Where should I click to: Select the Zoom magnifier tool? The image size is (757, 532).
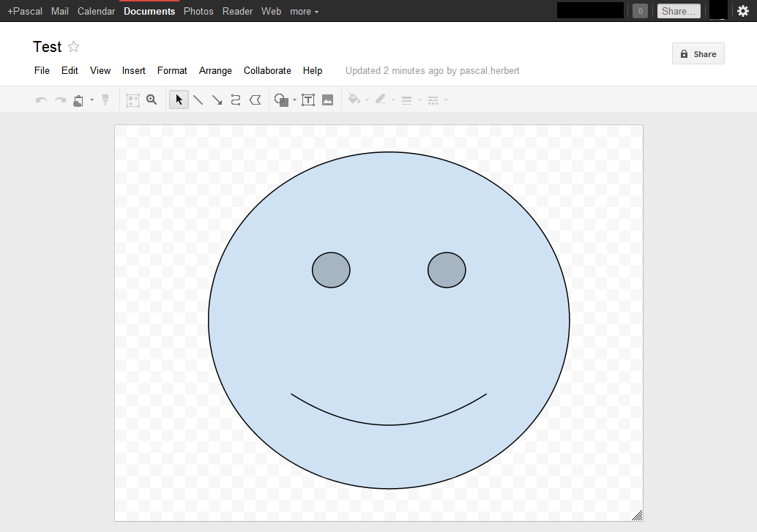tap(152, 100)
